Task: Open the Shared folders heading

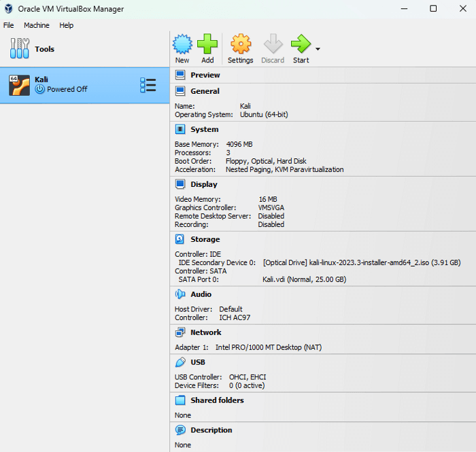Action: coord(217,400)
